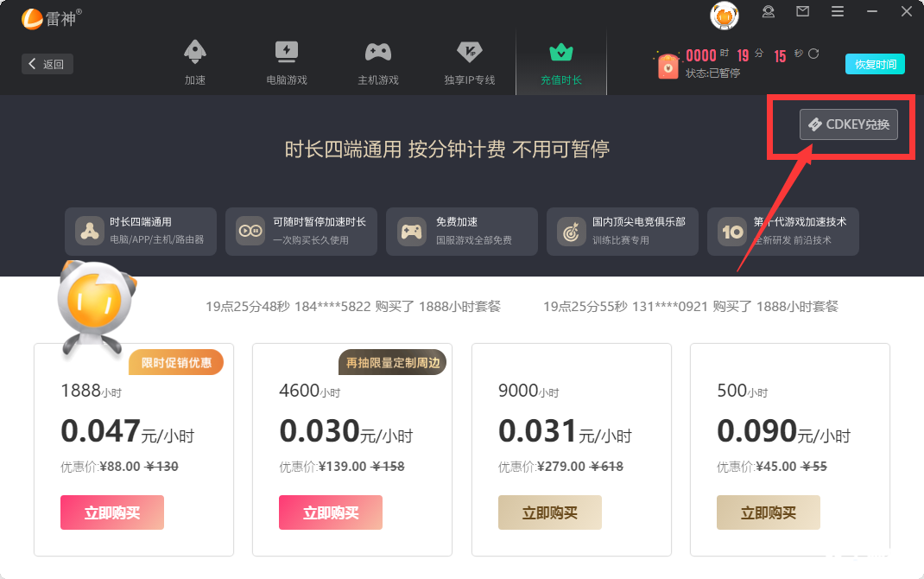Viewport: 924px width, 579px height.
Task: Open 电脑游戏 via the lightning icon
Action: pos(286,52)
